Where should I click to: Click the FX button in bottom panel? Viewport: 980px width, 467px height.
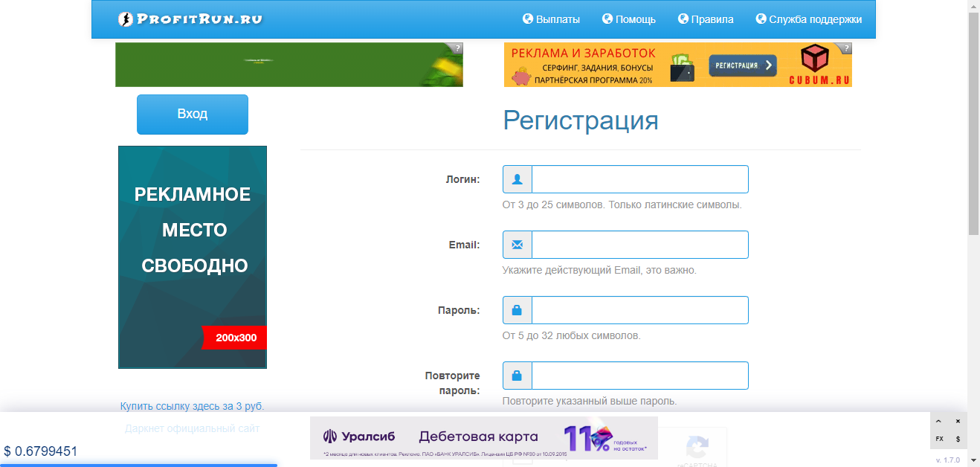pyautogui.click(x=939, y=439)
